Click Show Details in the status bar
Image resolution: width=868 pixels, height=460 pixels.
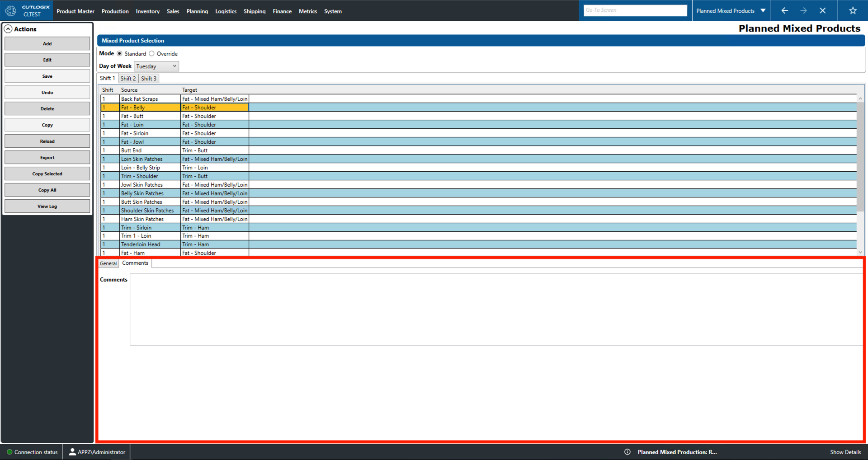(x=845, y=451)
